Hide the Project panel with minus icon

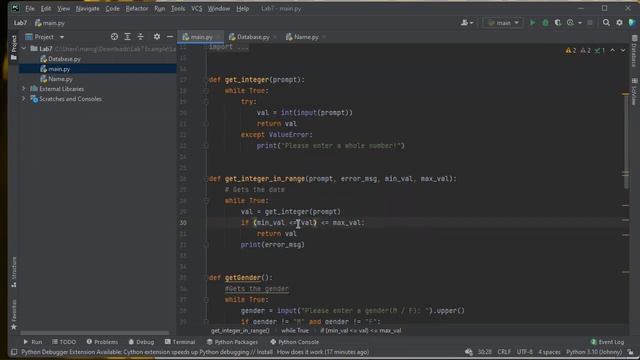click(170, 37)
